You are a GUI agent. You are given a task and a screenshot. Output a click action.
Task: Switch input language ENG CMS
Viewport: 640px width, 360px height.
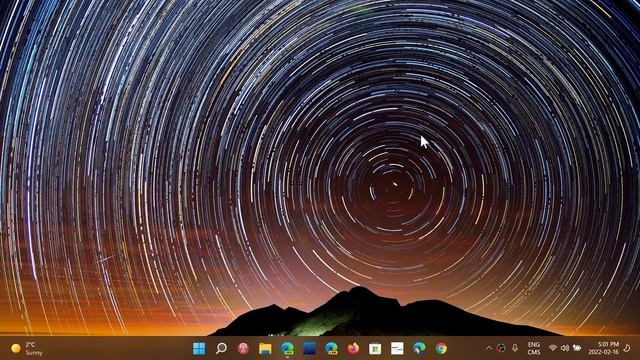point(534,348)
